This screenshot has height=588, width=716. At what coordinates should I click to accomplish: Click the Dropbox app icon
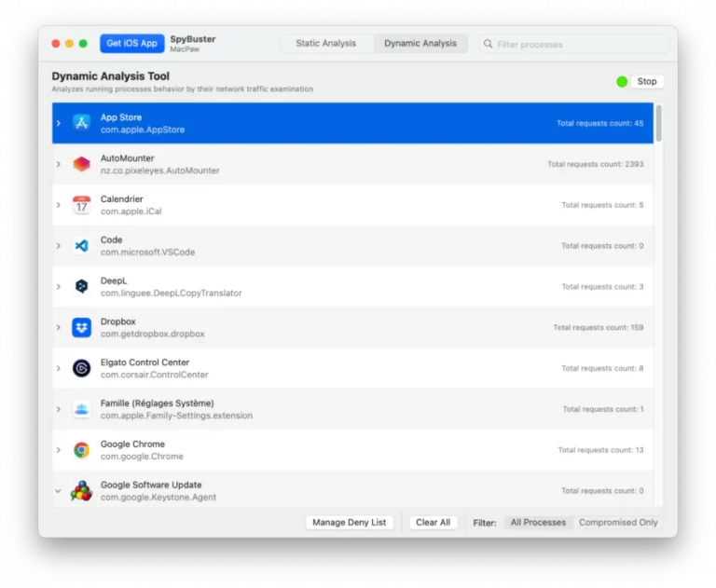(81, 327)
